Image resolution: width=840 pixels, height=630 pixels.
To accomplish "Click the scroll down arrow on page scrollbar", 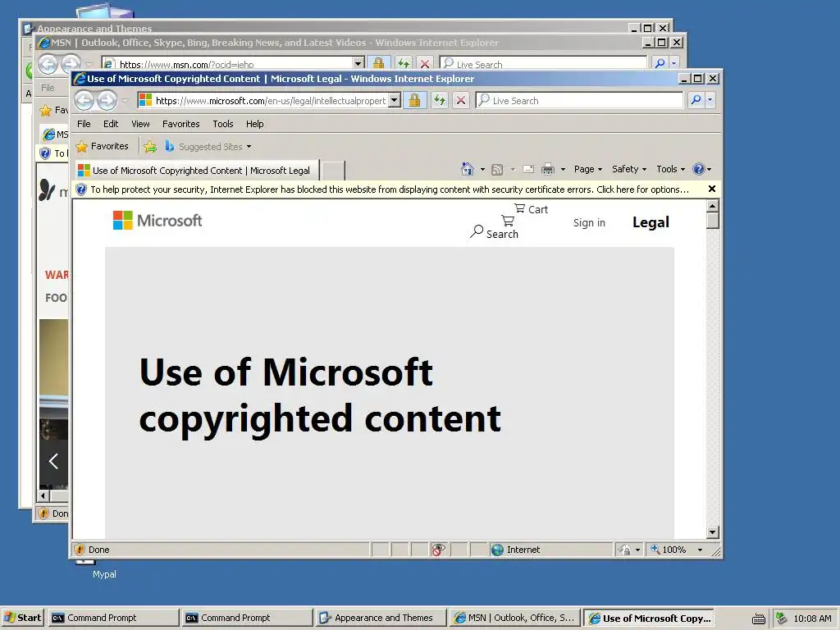I will tap(713, 532).
